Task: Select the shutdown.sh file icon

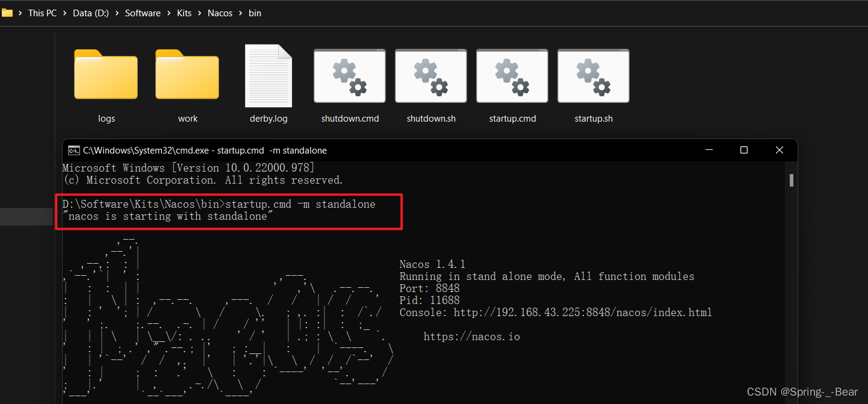Action: coord(431,76)
